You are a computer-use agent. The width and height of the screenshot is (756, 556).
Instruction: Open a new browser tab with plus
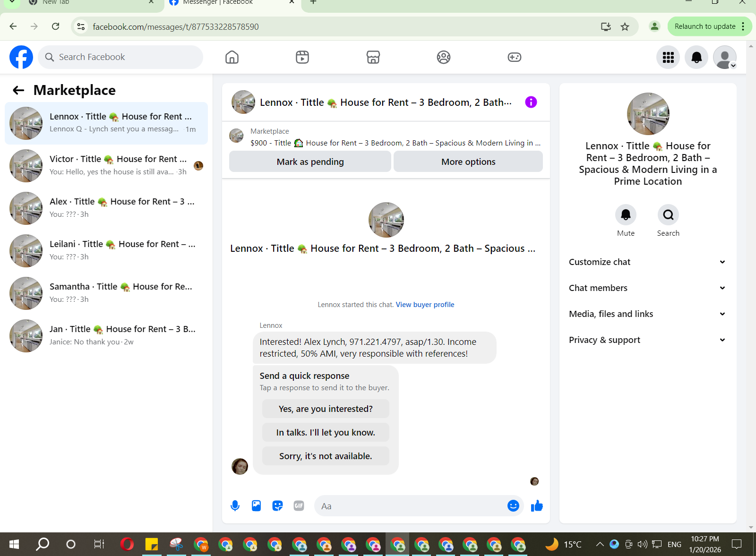point(313,2)
